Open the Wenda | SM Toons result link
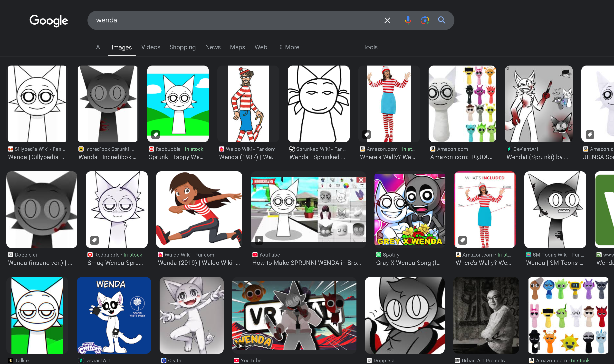This screenshot has height=364, width=614. pos(554,263)
